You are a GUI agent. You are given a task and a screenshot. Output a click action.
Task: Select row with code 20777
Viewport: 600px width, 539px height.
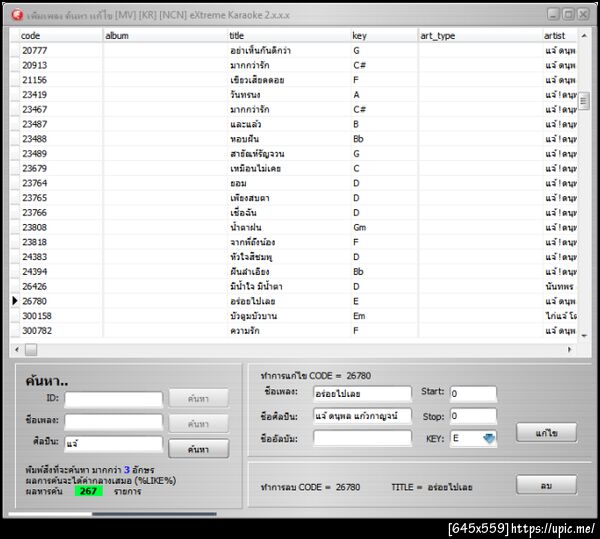pos(293,50)
